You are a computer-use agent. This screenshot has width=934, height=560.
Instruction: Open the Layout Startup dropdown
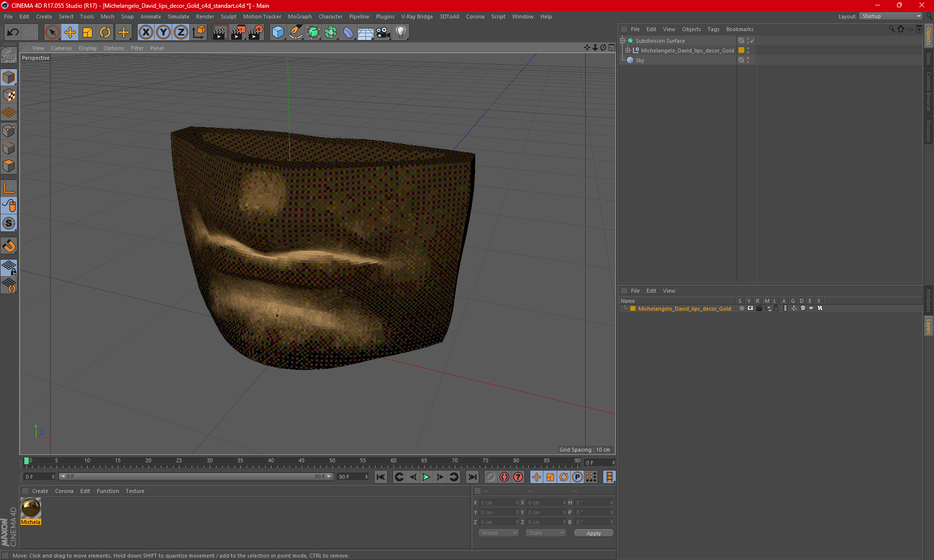(891, 16)
